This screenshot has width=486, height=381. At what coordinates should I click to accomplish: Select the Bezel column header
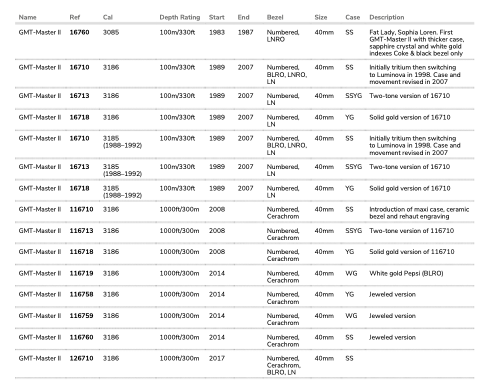pyautogui.click(x=275, y=17)
